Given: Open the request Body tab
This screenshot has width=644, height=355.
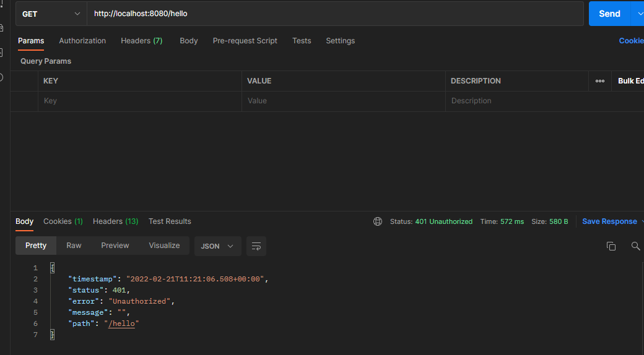Looking at the screenshot, I should pyautogui.click(x=189, y=41).
